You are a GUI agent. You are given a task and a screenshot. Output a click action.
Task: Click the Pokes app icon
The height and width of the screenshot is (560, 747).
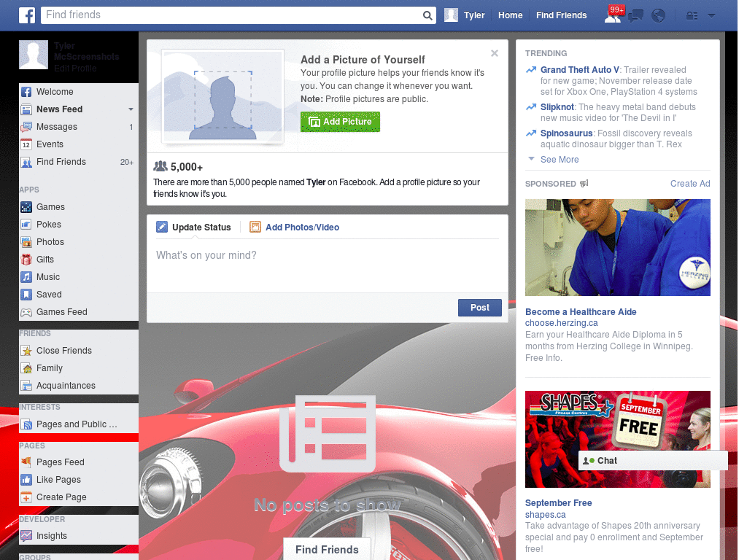pyautogui.click(x=26, y=225)
